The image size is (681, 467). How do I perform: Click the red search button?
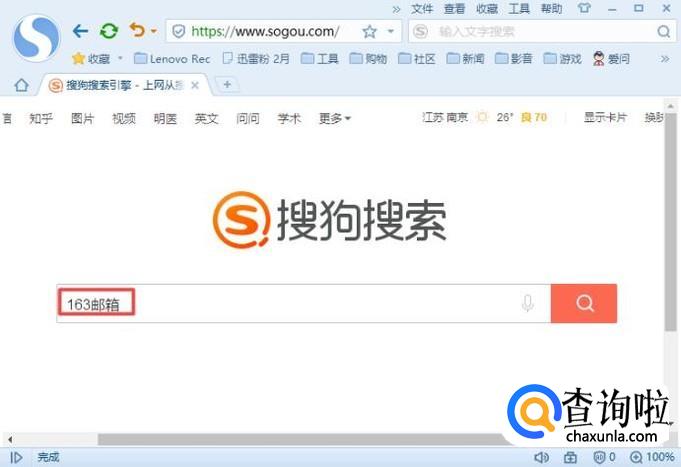[584, 303]
